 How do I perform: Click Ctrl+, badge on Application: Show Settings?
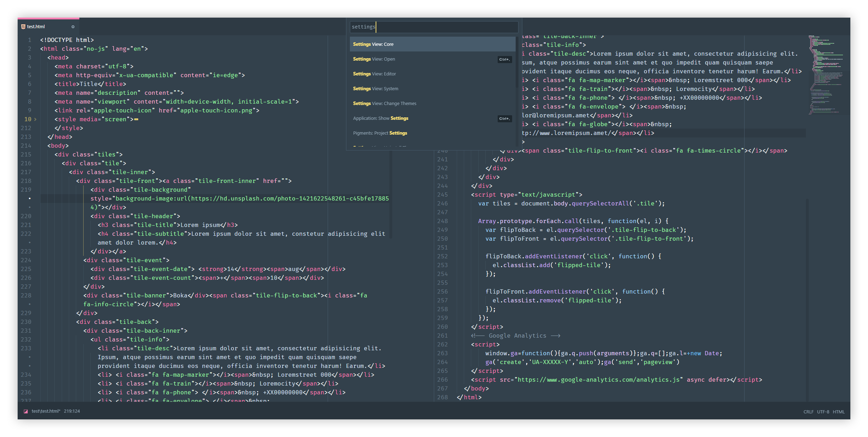[x=504, y=118]
